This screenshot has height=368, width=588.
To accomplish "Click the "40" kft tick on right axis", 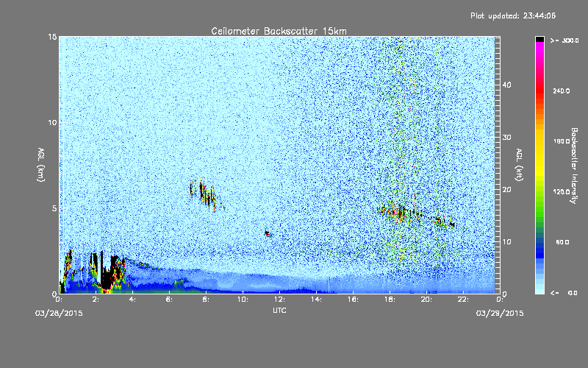I will 506,85.
